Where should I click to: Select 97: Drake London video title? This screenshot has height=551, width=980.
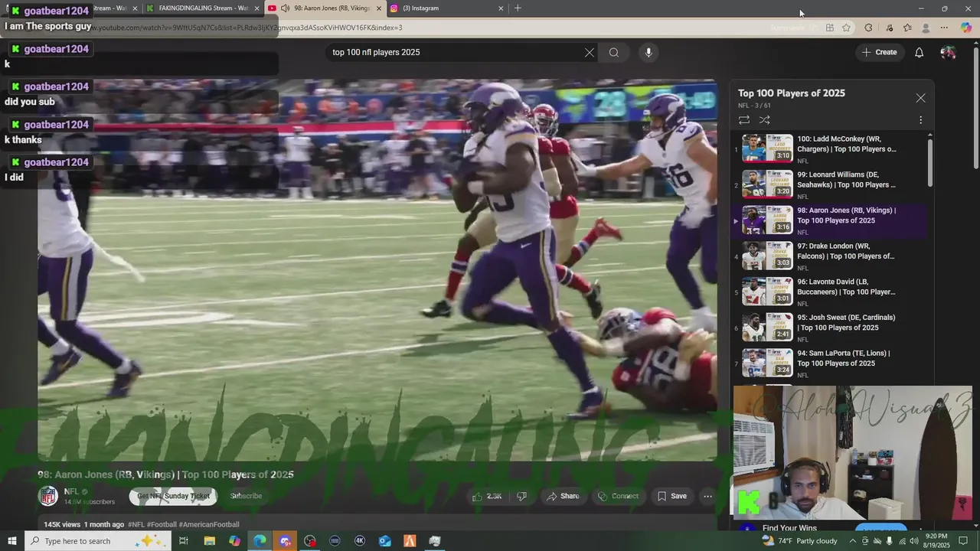pyautogui.click(x=846, y=251)
